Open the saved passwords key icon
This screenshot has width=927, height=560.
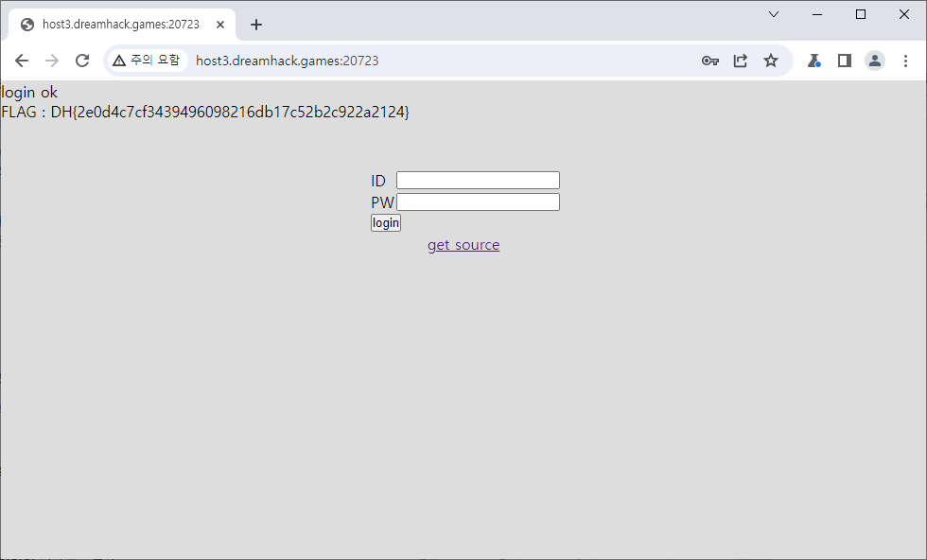(709, 61)
